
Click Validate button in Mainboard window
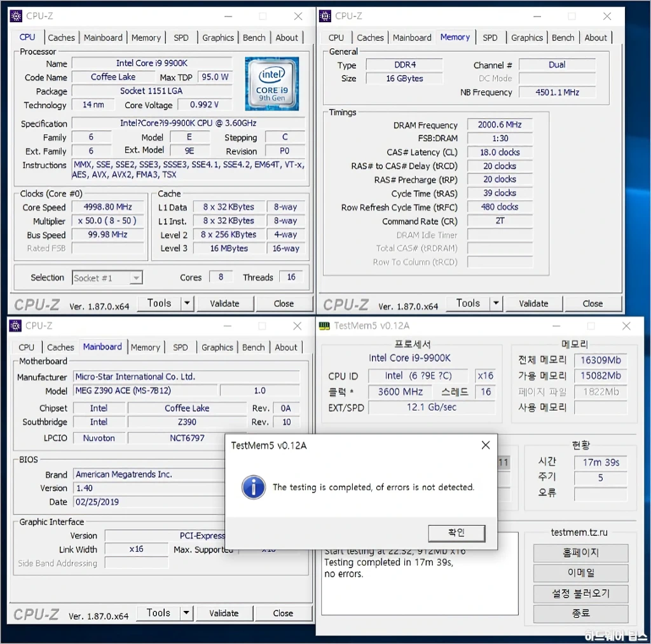[224, 613]
